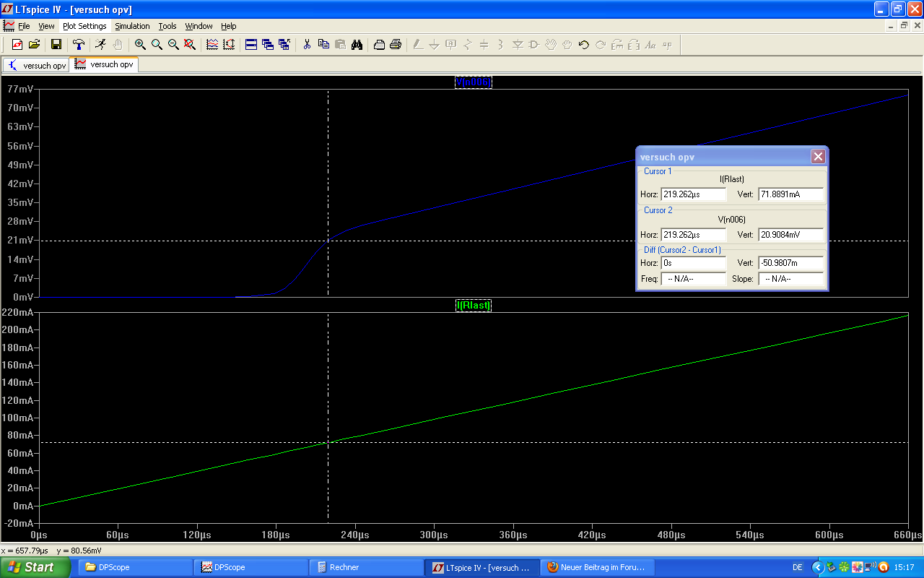Select the V(n006) trace label
The width and height of the screenshot is (924, 578).
click(474, 82)
